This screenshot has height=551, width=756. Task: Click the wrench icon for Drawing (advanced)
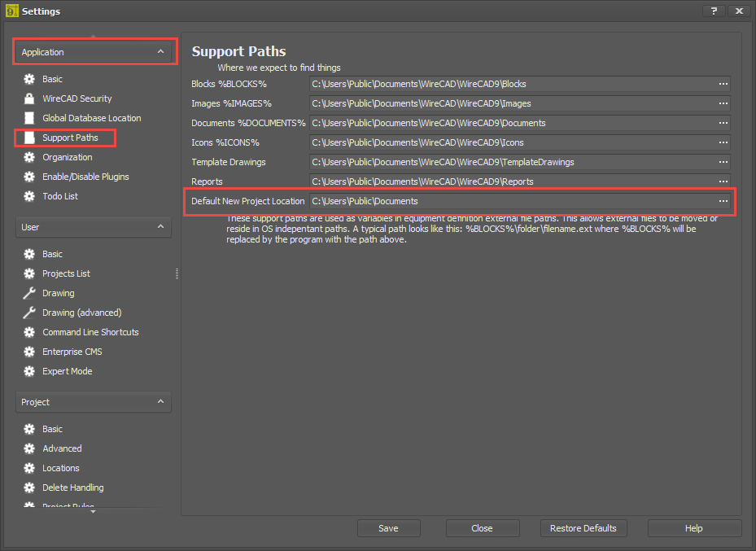(x=29, y=313)
